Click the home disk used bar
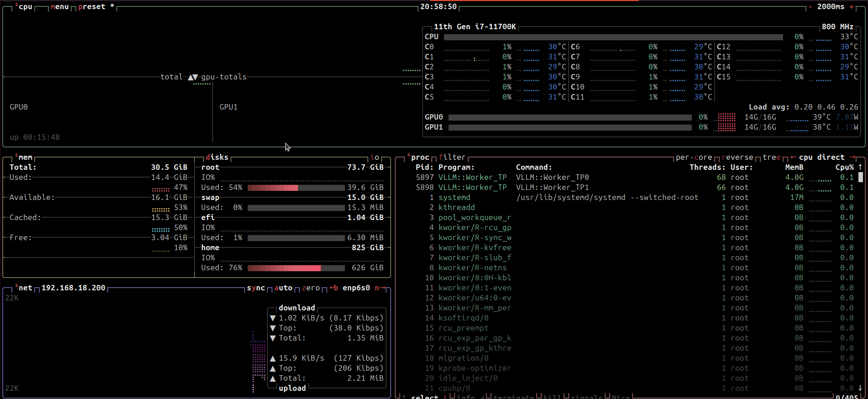The width and height of the screenshot is (868, 399). pos(296,268)
